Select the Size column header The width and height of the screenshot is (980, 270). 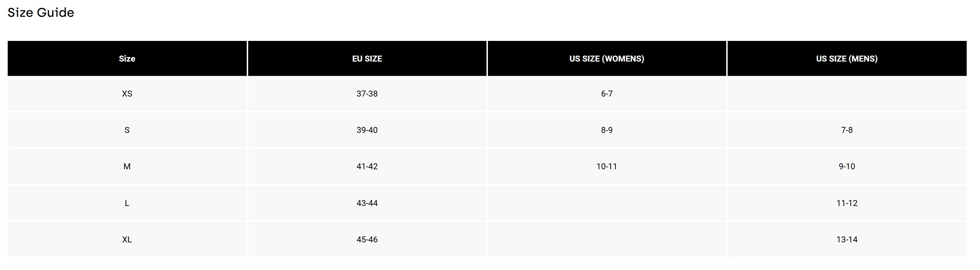(x=127, y=58)
